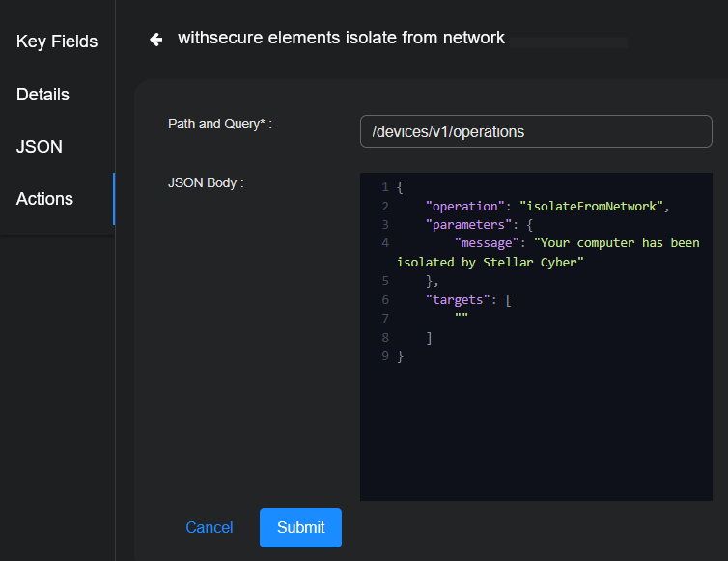Select the JSON tab in sidebar
The image size is (728, 561).
click(40, 147)
